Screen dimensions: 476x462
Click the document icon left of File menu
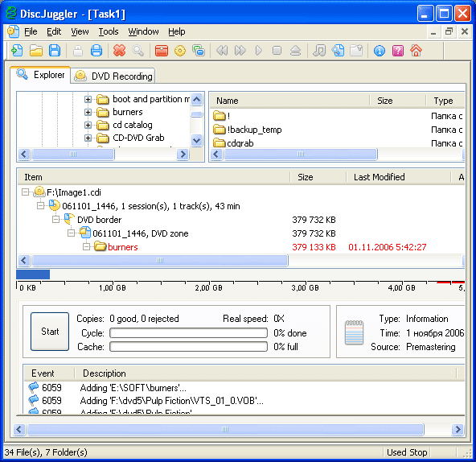13,31
